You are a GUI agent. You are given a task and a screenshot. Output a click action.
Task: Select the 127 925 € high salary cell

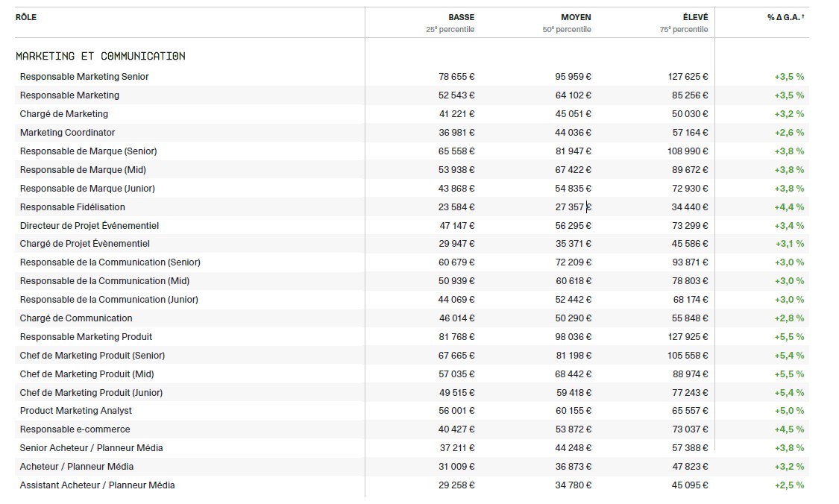[x=688, y=337]
